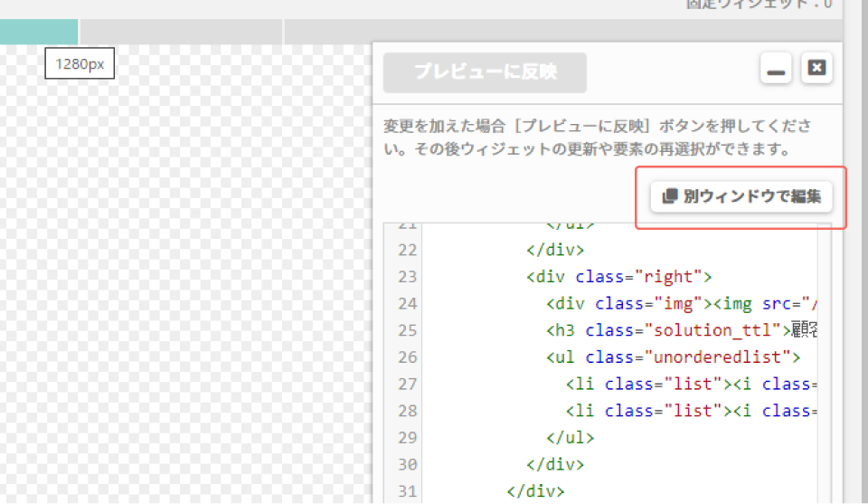Click code line 23 div class right
The width and height of the screenshot is (868, 504).
[618, 276]
